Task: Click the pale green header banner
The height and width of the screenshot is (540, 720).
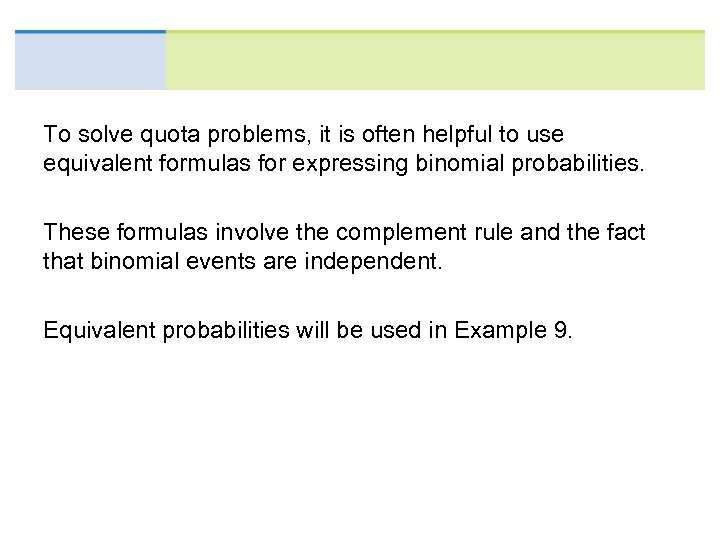Action: tap(435, 61)
